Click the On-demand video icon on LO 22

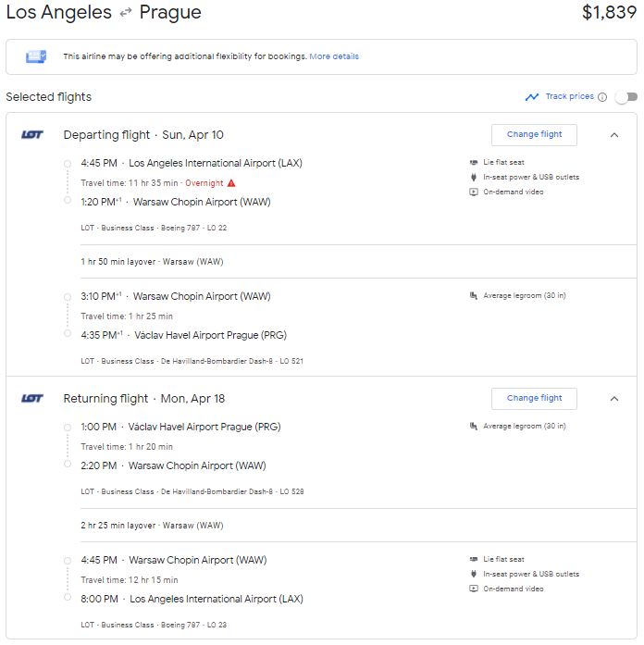(x=474, y=192)
